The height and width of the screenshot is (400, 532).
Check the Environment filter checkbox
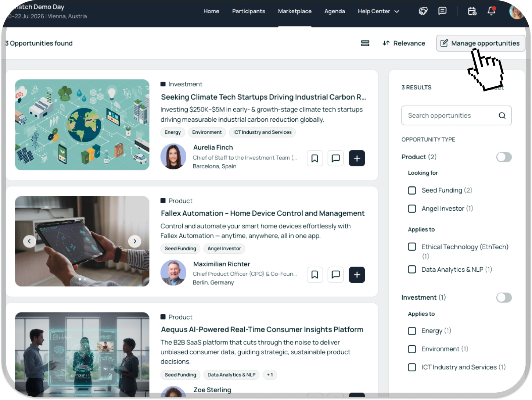[412, 349]
